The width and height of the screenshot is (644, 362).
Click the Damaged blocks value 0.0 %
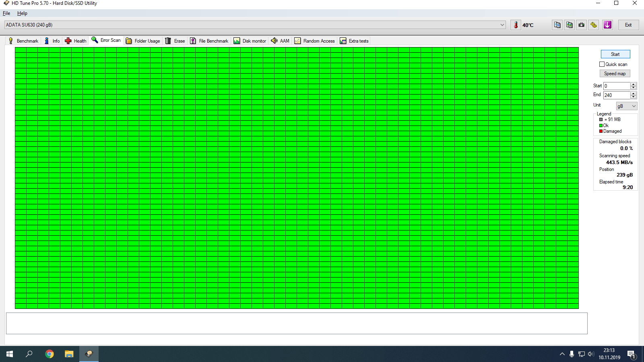[x=626, y=148]
